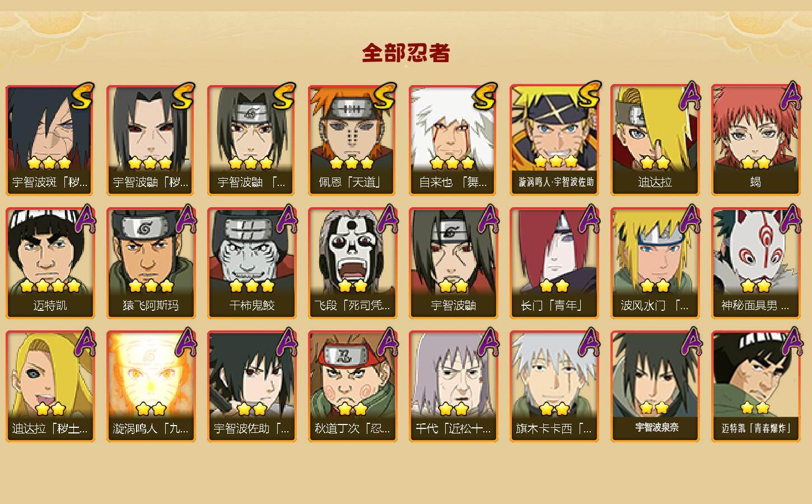
Task: Choose the 漩涡鸣人「九尾」glowing card
Action: tap(151, 386)
